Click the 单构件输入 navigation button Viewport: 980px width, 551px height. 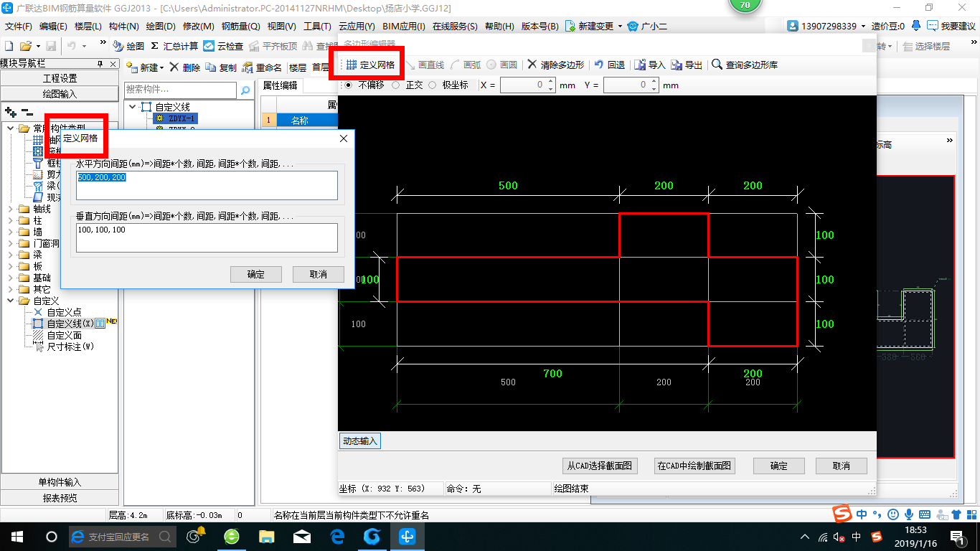pos(60,482)
